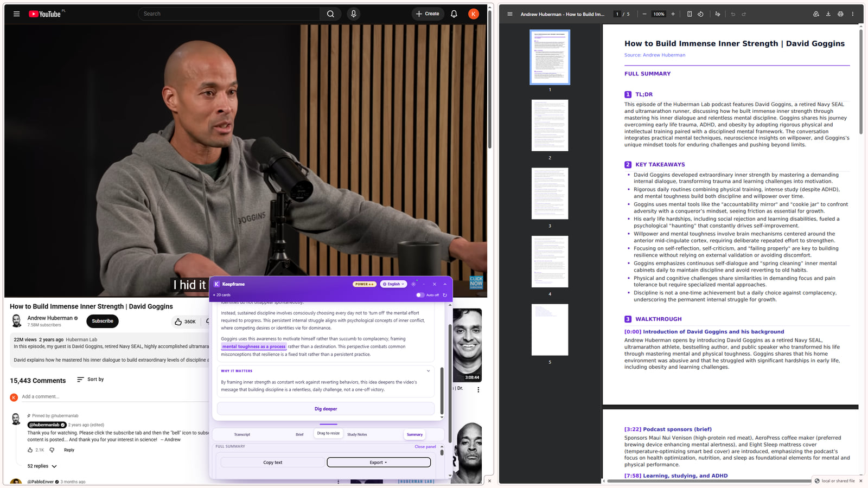Open YouTube notifications bell
Image resolution: width=868 pixels, height=488 pixels.
coord(454,14)
